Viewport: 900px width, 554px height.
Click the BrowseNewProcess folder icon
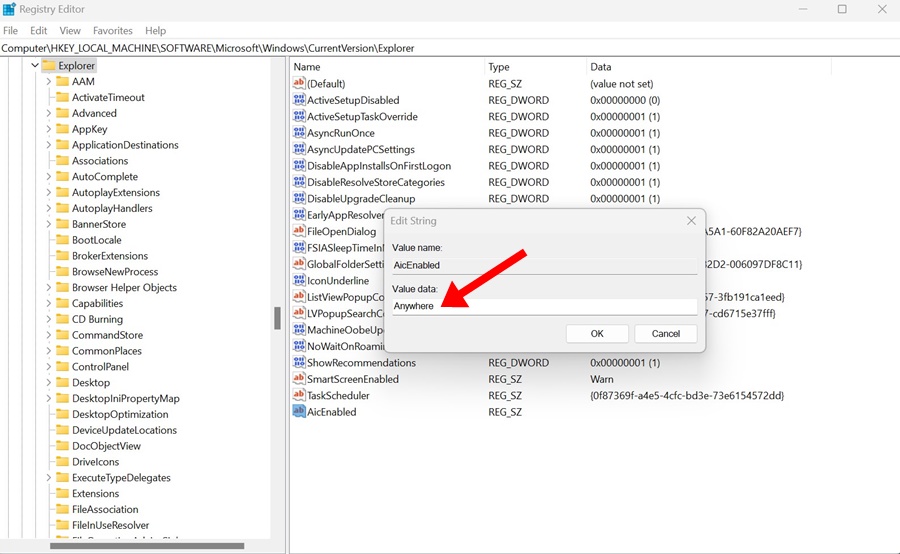click(x=63, y=272)
